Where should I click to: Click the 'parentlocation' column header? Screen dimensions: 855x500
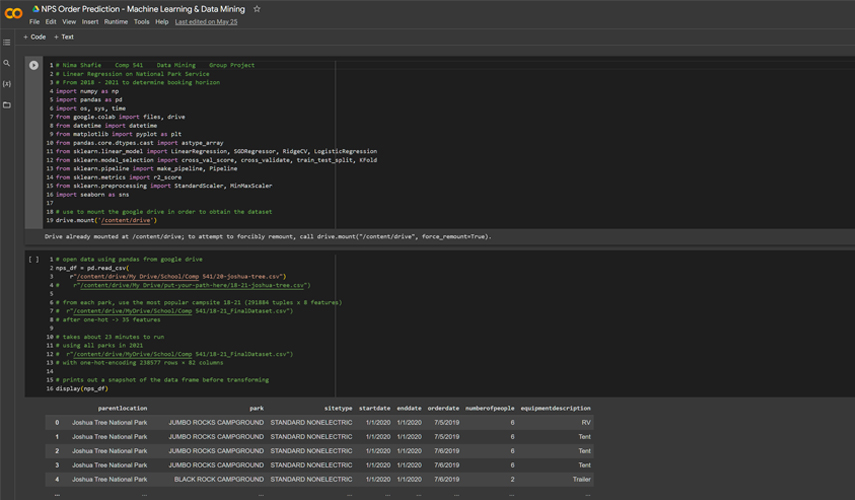(x=123, y=408)
